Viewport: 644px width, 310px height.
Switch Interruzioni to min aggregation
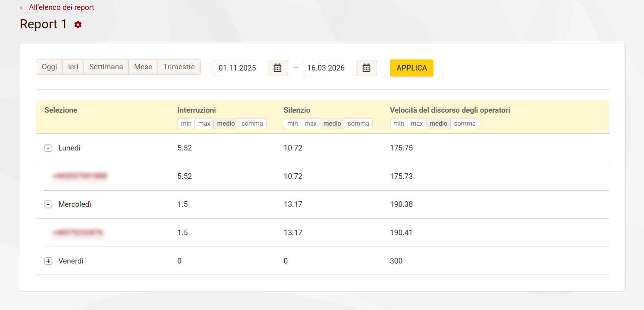(x=186, y=124)
